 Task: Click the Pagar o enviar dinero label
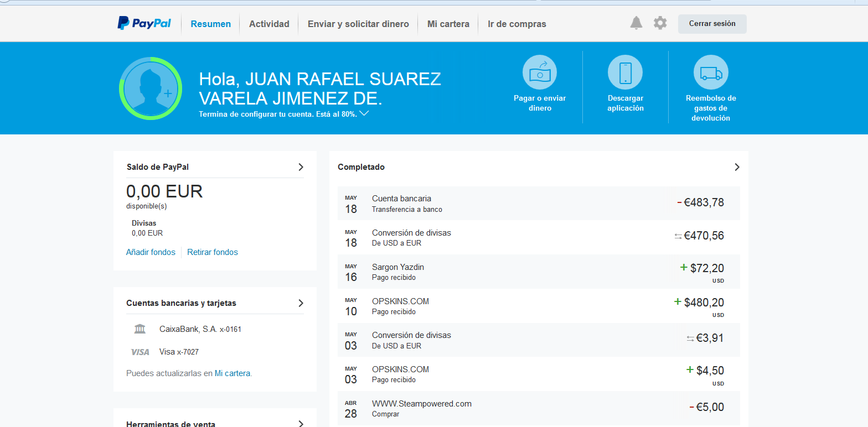click(540, 103)
